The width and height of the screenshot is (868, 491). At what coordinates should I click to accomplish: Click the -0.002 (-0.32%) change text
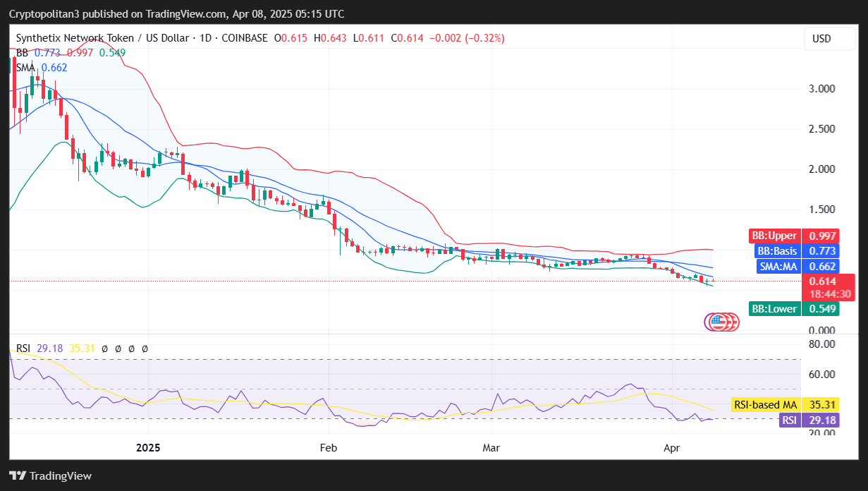(x=467, y=38)
